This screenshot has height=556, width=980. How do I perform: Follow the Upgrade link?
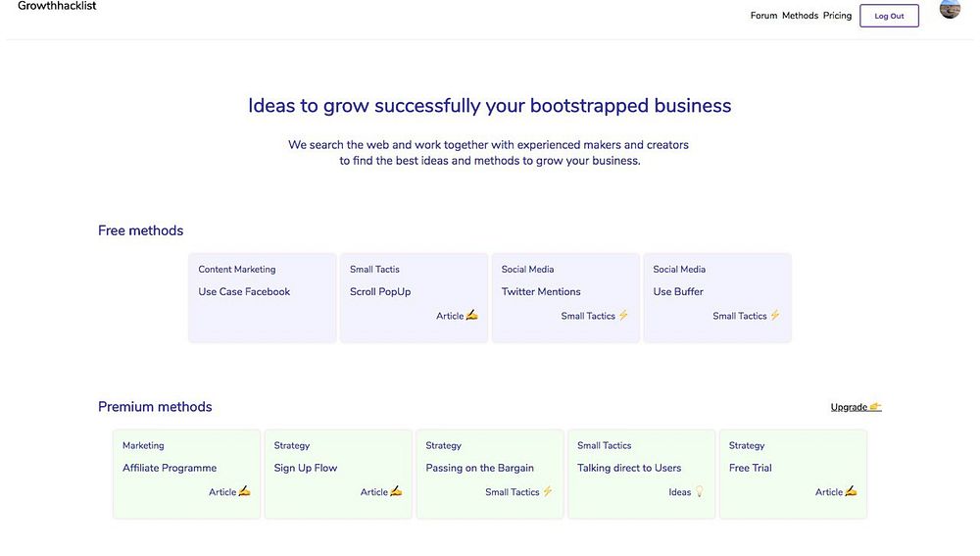click(x=849, y=407)
